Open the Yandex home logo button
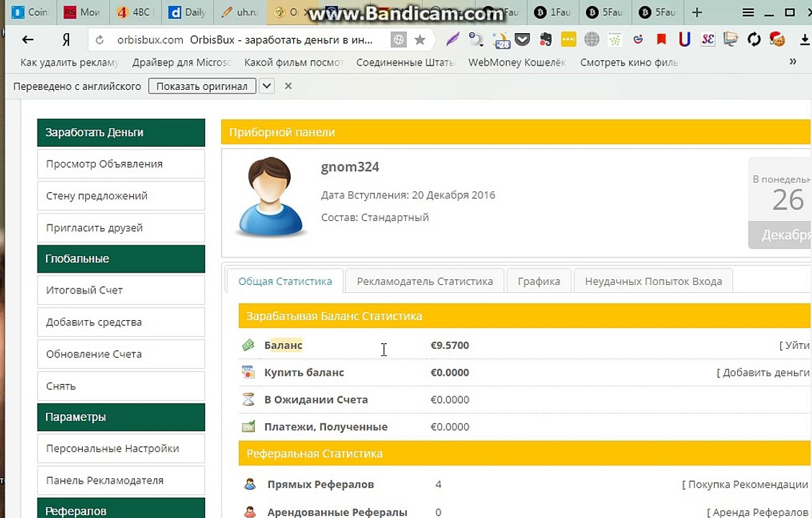This screenshot has width=812, height=518. coord(66,40)
